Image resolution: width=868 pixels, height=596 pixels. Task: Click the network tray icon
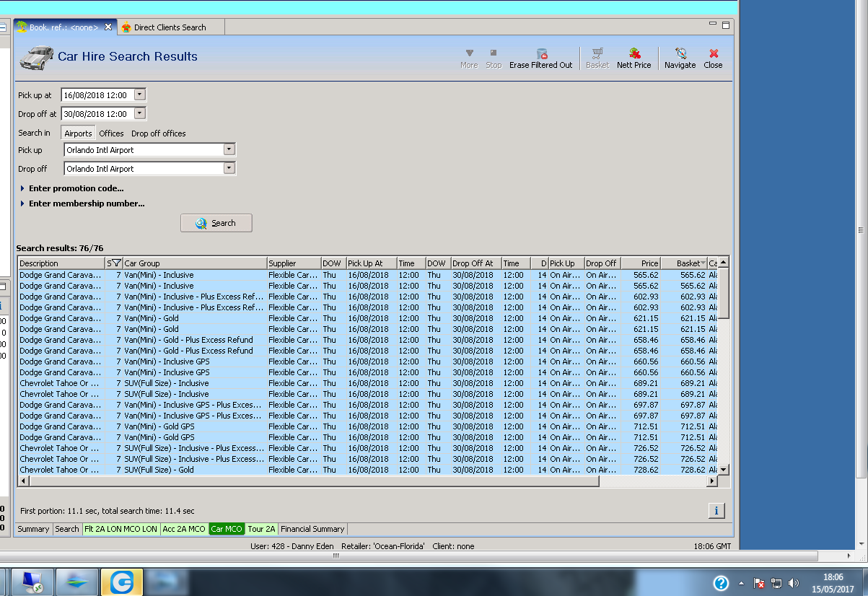click(776, 583)
